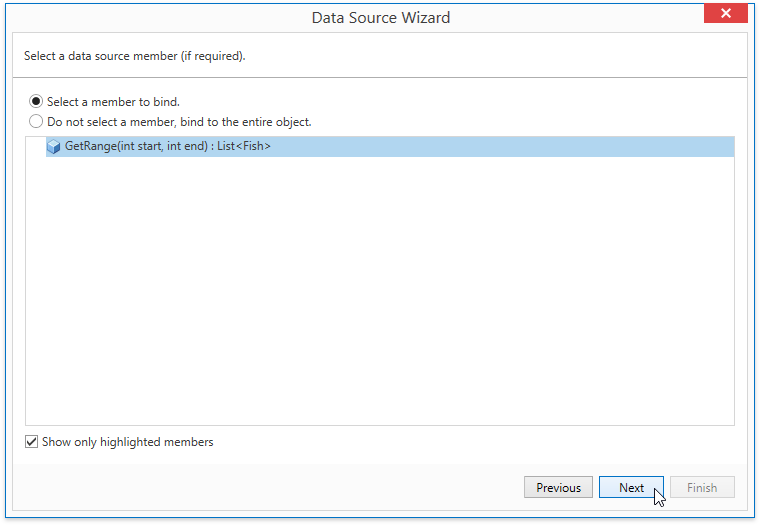
Task: Go back with the Previous button
Action: coord(558,487)
